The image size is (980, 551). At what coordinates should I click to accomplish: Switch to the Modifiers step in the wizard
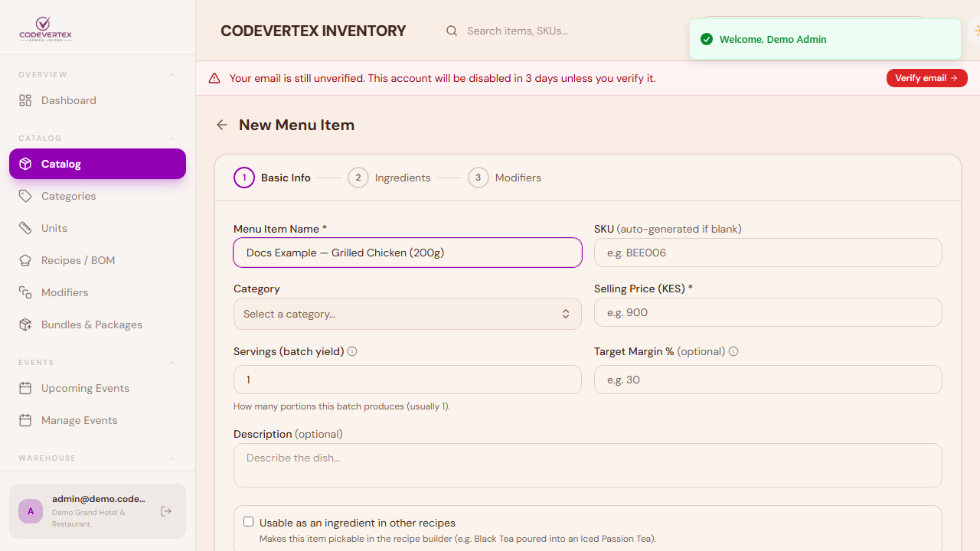pos(505,178)
